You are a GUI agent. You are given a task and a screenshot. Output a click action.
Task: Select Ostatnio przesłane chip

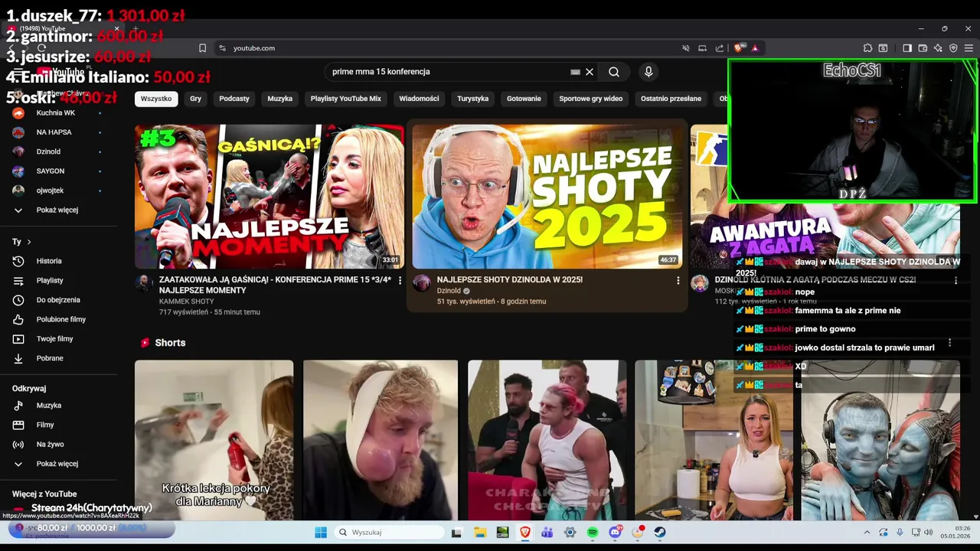point(671,99)
